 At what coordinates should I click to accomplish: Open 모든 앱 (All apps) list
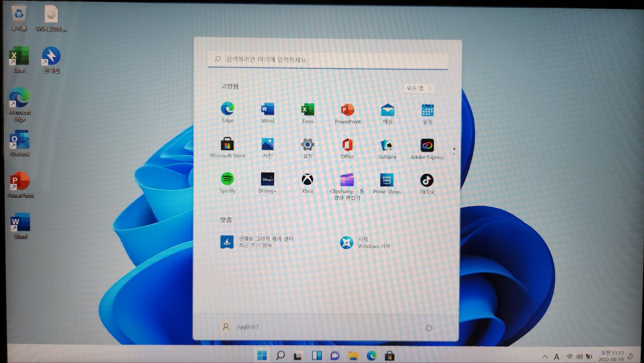(419, 88)
